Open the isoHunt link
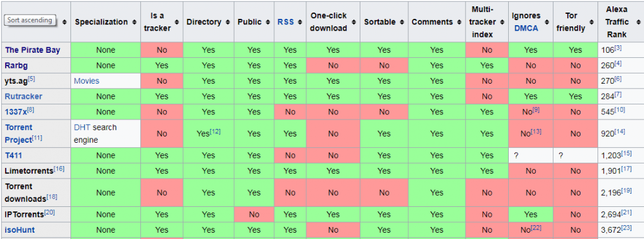Image resolution: width=644 pixels, height=239 pixels. click(19, 230)
